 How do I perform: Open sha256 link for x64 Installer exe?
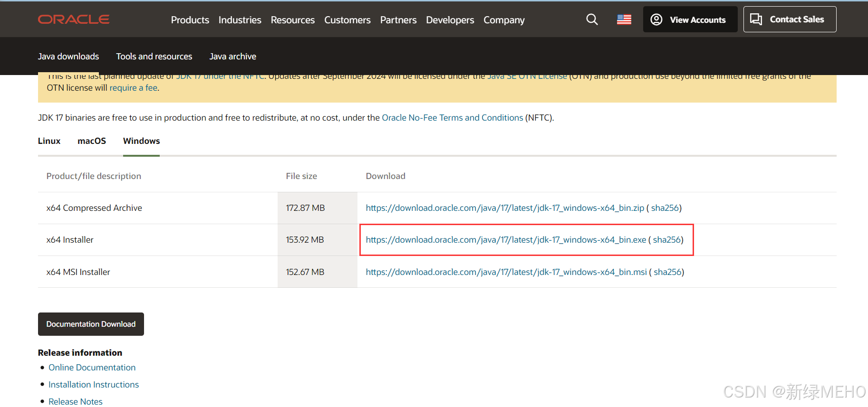[667, 240]
